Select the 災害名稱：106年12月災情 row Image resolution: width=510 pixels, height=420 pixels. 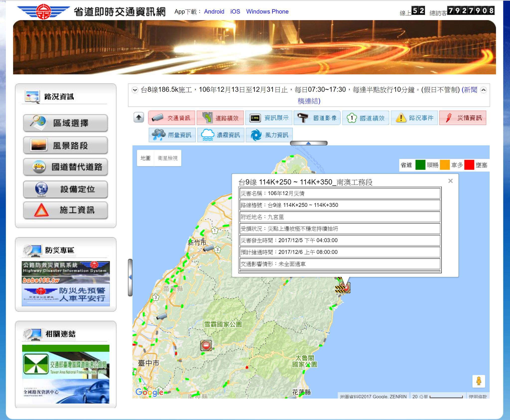[x=340, y=193]
